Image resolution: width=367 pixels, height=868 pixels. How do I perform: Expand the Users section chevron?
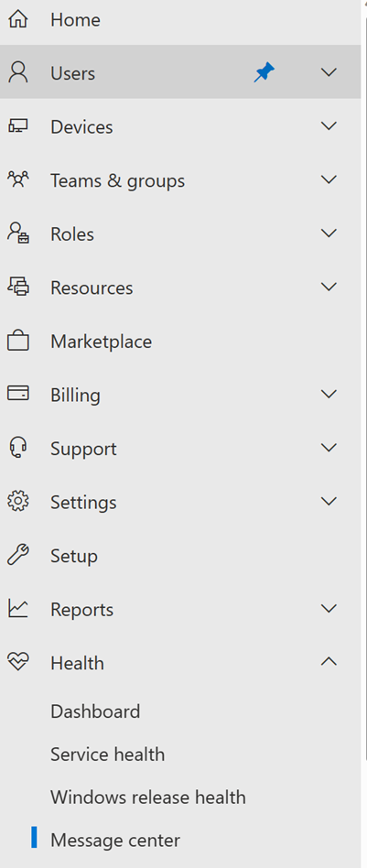tap(329, 72)
